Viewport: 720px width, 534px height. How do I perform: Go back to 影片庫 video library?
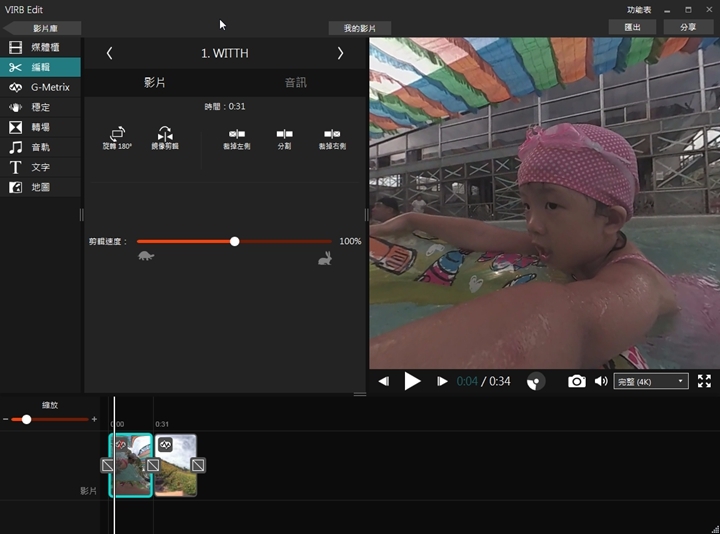pos(44,28)
